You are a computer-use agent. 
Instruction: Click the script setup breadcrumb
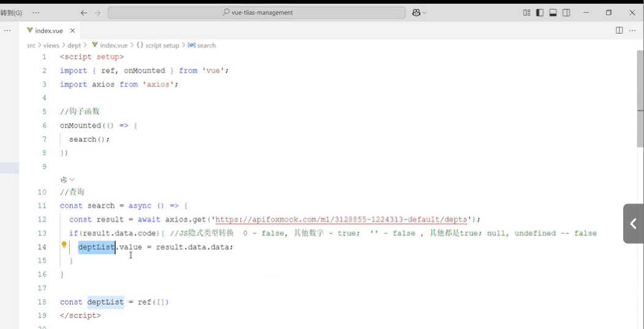pyautogui.click(x=158, y=45)
